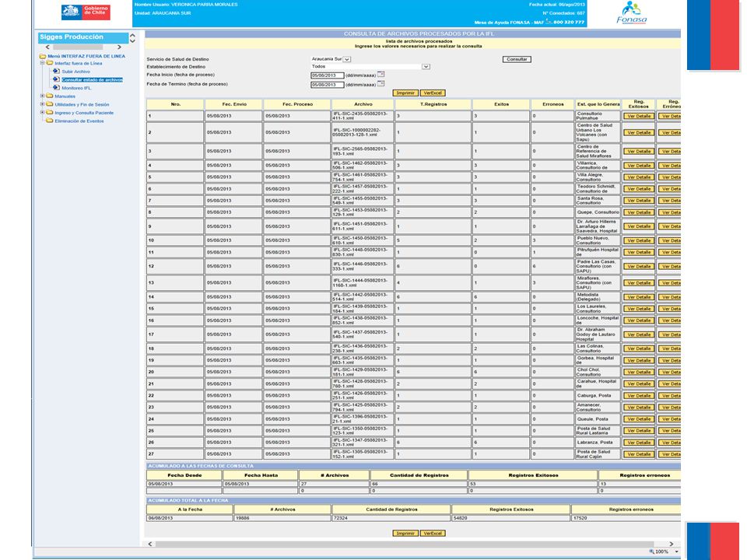
Task: Expand the Manuales tree node
Action: [x=42, y=96]
